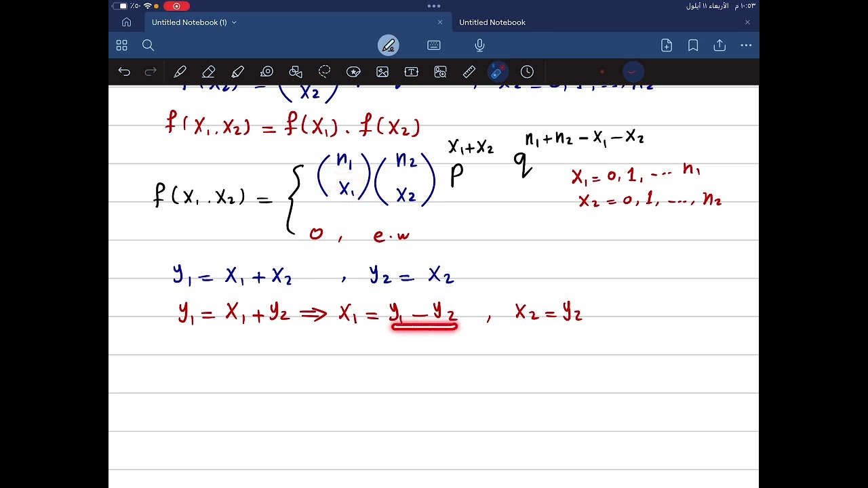Image resolution: width=868 pixels, height=488 pixels.
Task: Select the Lasso selection tool
Action: 325,71
